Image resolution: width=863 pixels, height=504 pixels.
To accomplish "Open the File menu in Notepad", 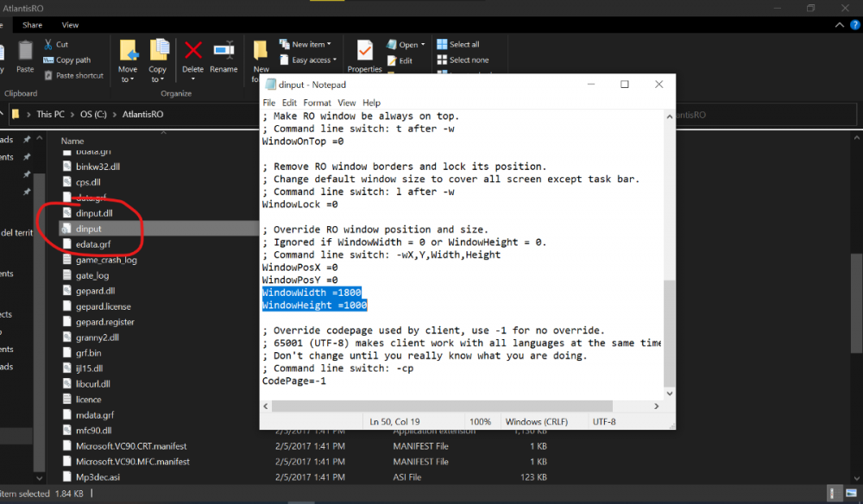I will coord(269,103).
